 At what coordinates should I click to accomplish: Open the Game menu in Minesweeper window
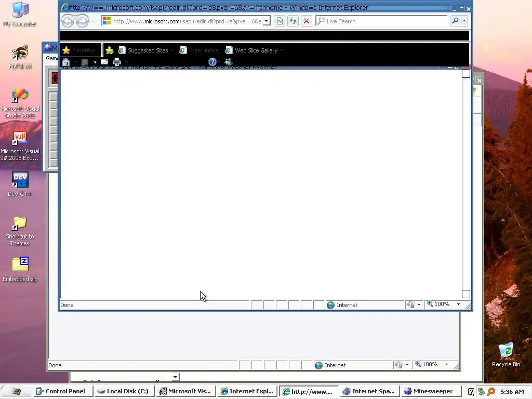(52, 58)
